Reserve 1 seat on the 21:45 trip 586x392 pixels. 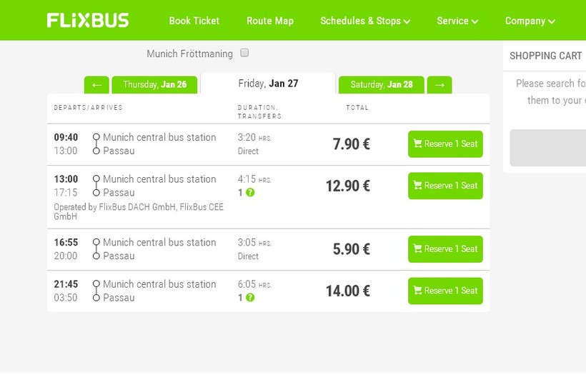445,291
